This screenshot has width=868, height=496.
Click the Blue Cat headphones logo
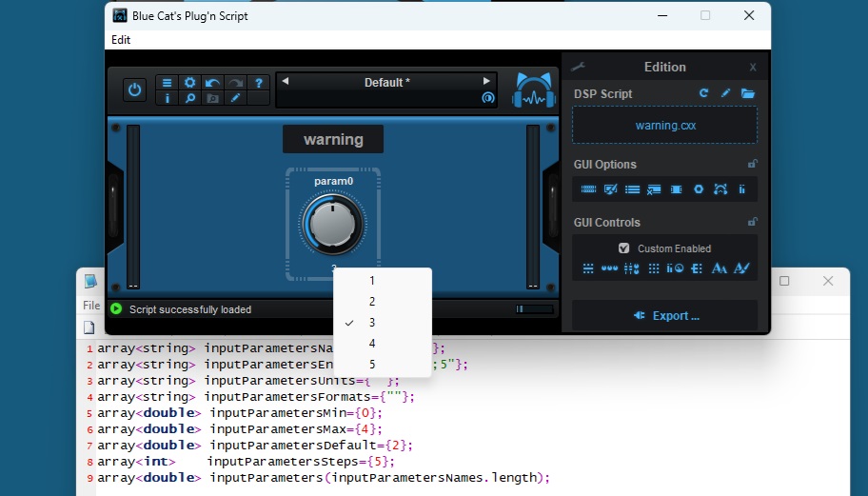coord(534,89)
